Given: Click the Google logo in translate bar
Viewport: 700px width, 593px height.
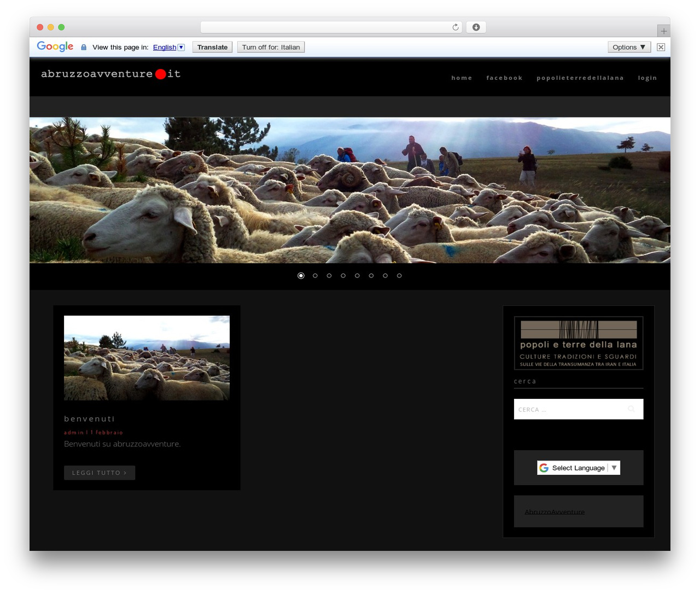Looking at the screenshot, I should click(x=55, y=46).
